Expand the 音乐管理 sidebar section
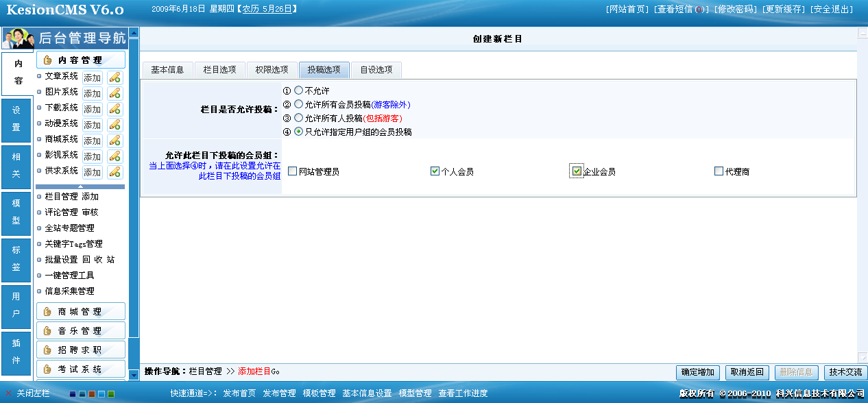Screen dimensions: 868x403 (80, 331)
